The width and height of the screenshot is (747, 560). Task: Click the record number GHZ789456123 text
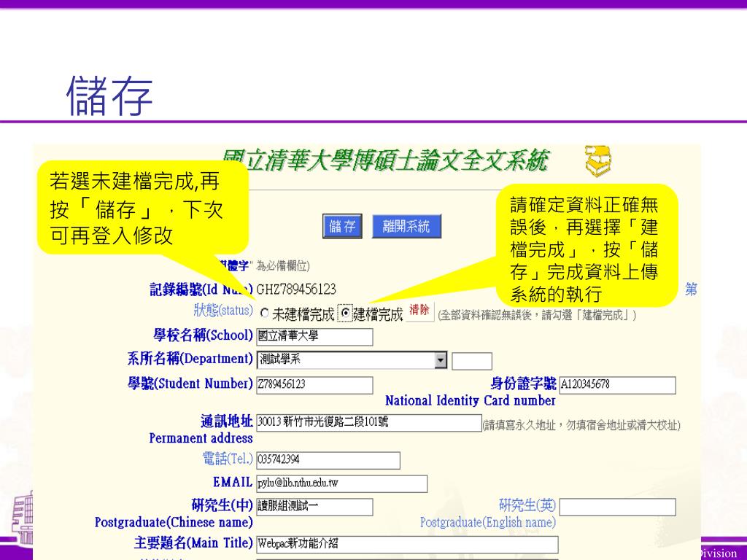(296, 289)
